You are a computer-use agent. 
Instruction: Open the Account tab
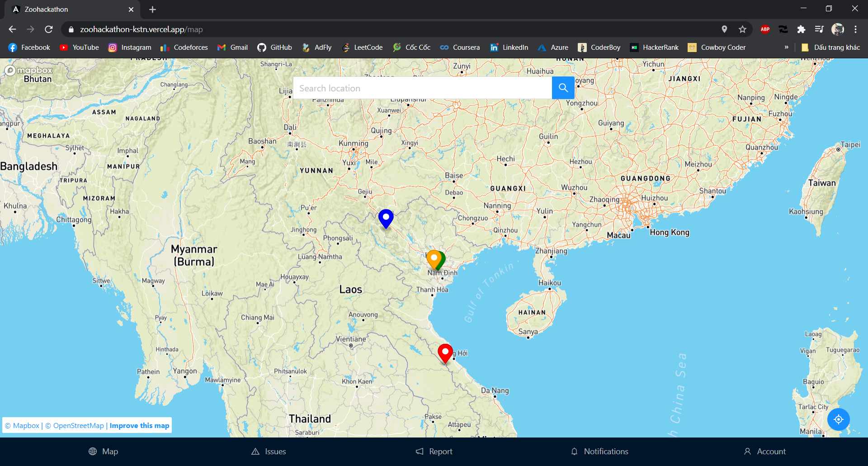pos(765,452)
